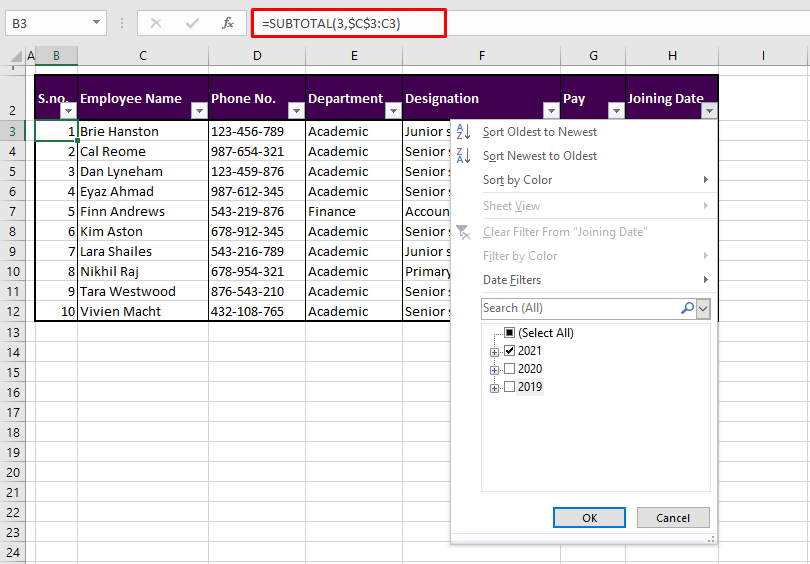Click the Cancel button in filter menu
The image size is (810, 564).
coord(673,517)
